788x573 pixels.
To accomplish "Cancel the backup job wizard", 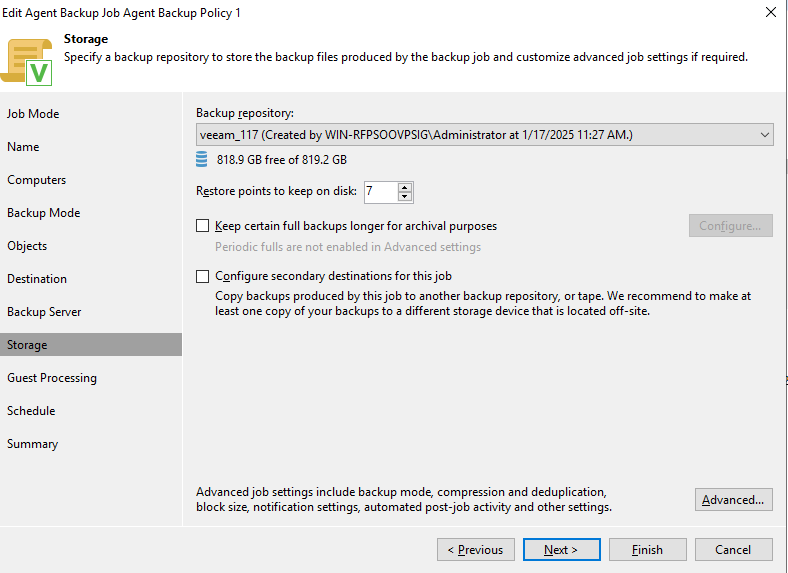I will [x=733, y=549].
